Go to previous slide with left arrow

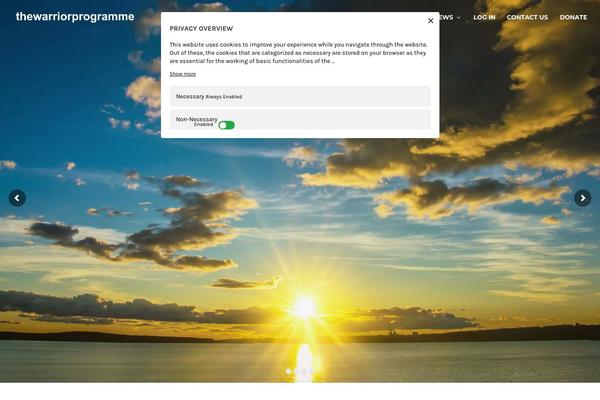point(17,198)
